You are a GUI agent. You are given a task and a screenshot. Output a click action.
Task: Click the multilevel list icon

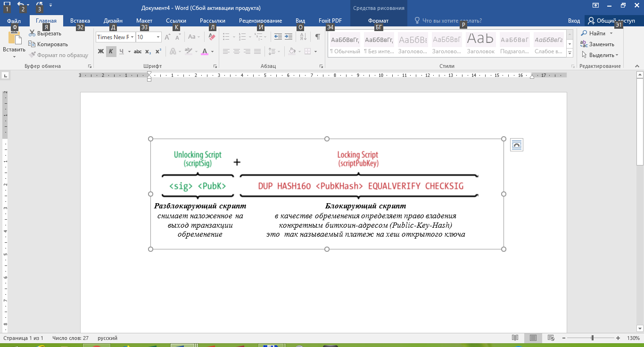(x=259, y=37)
